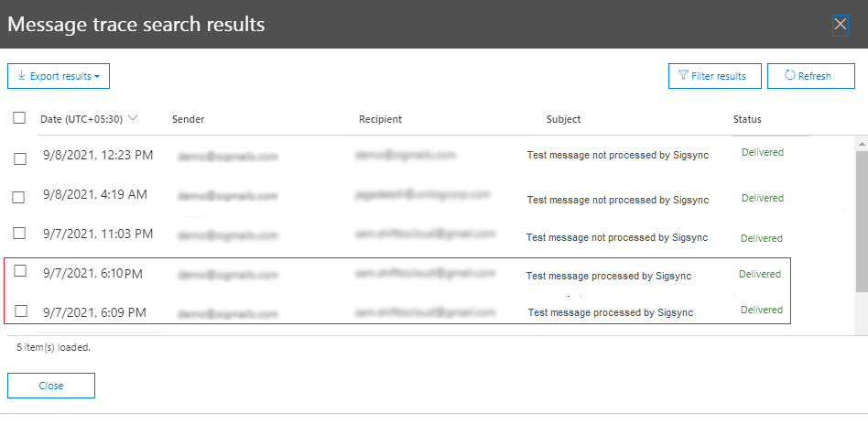Close dialog with the X icon
The image size is (868, 425).
point(841,25)
